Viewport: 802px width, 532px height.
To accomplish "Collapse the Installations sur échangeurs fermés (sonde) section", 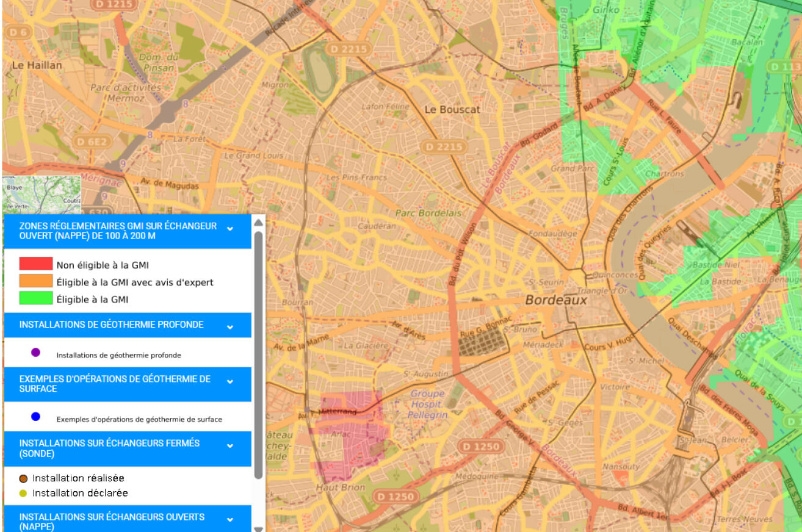I will click(230, 446).
